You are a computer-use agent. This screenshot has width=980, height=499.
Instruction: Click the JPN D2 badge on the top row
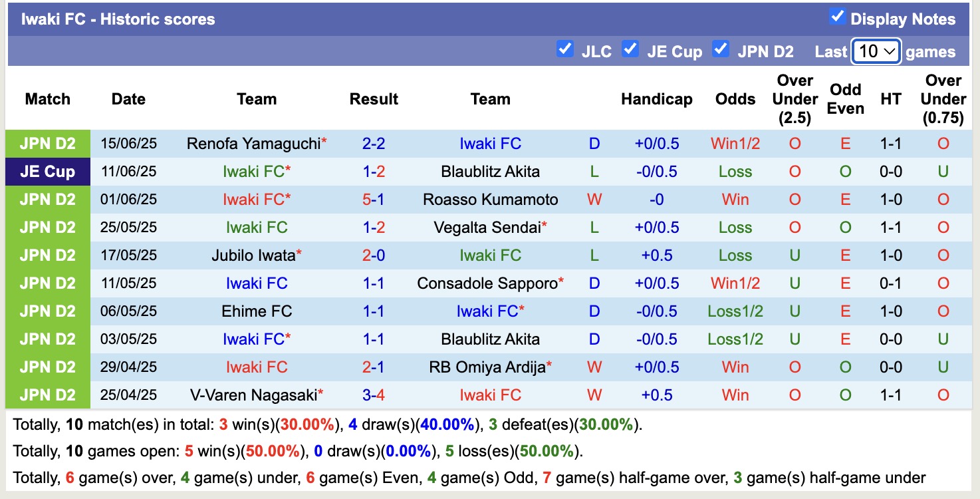(x=47, y=142)
